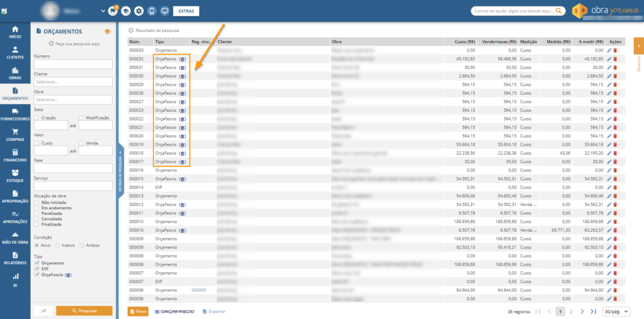Viewport: 644px width, 319px height.
Task: Open the graduation cap tutorials icon in top bar
Action: tap(126, 11)
